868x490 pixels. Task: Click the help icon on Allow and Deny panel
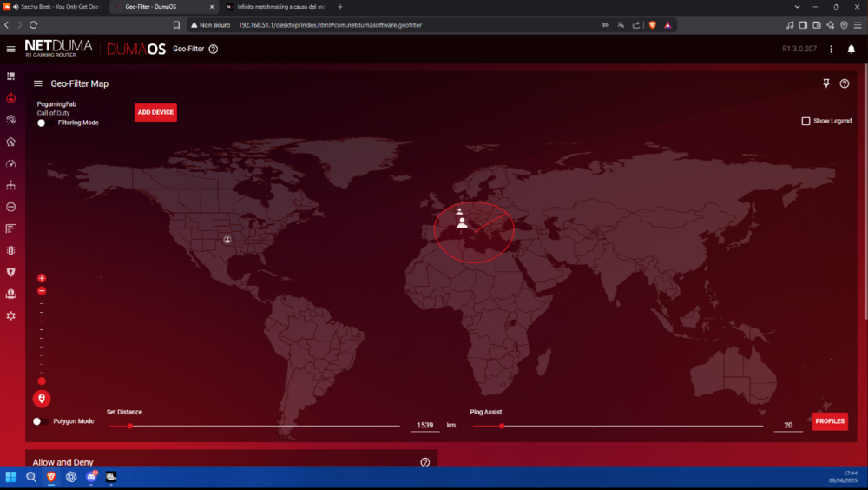424,462
